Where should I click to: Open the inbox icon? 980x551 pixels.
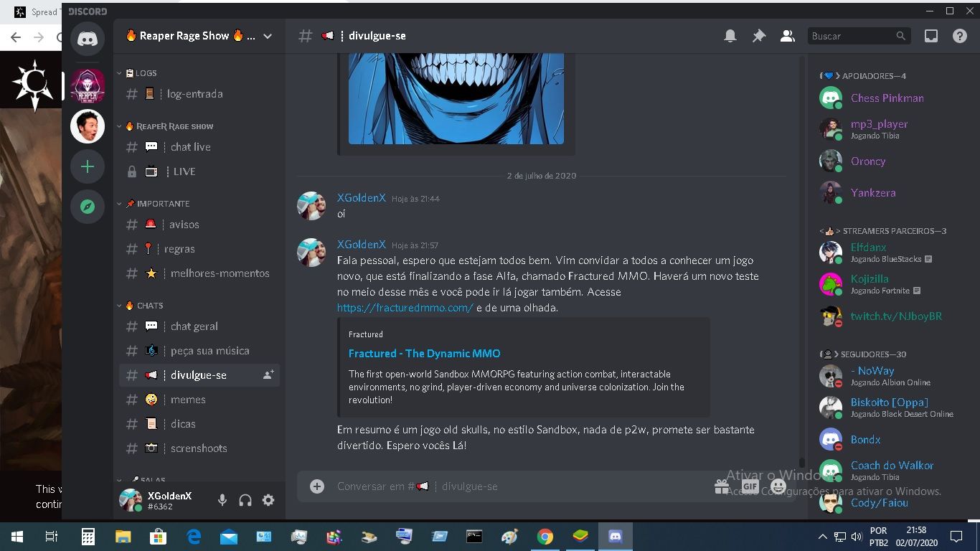931,36
